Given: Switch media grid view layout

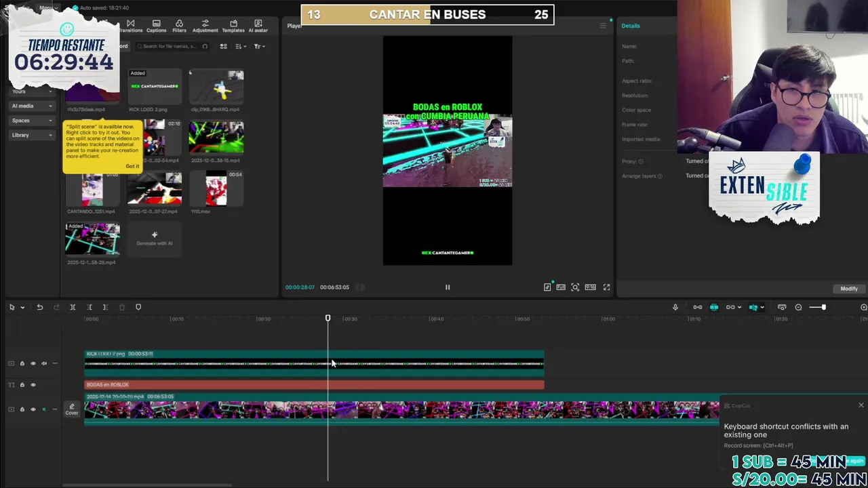Looking at the screenshot, I should [x=223, y=46].
